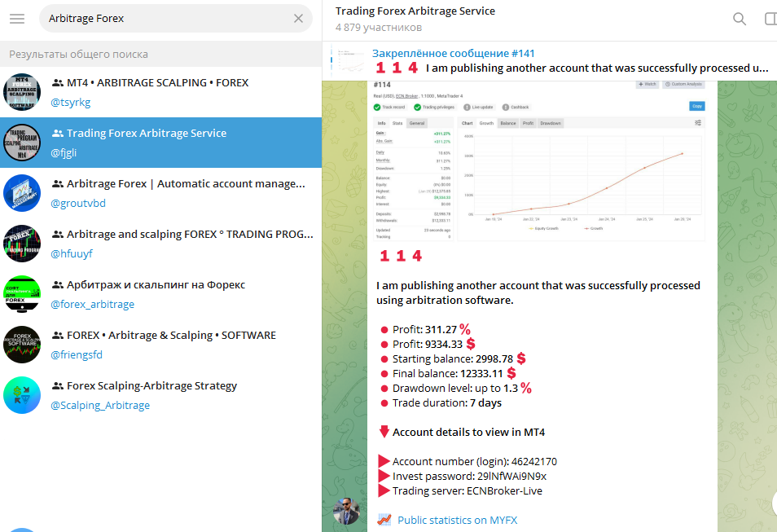This screenshot has height=532, width=777.
Task: Open search in chat magnifier icon
Action: click(740, 19)
